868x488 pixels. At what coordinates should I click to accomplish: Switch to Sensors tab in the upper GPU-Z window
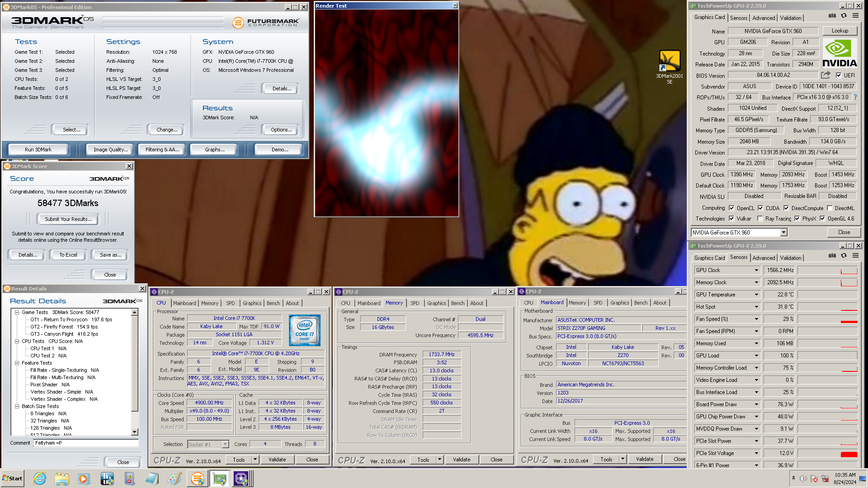[739, 18]
